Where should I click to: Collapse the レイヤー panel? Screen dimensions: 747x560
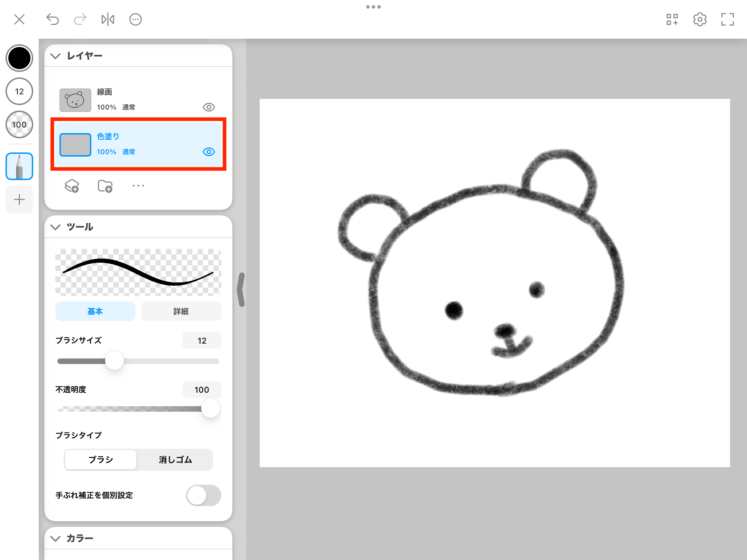pos(55,56)
